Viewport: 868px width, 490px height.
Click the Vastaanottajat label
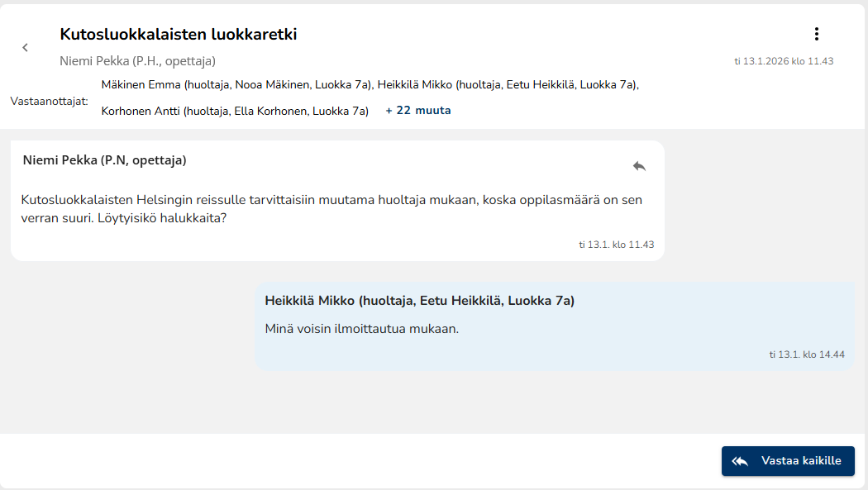pos(49,101)
